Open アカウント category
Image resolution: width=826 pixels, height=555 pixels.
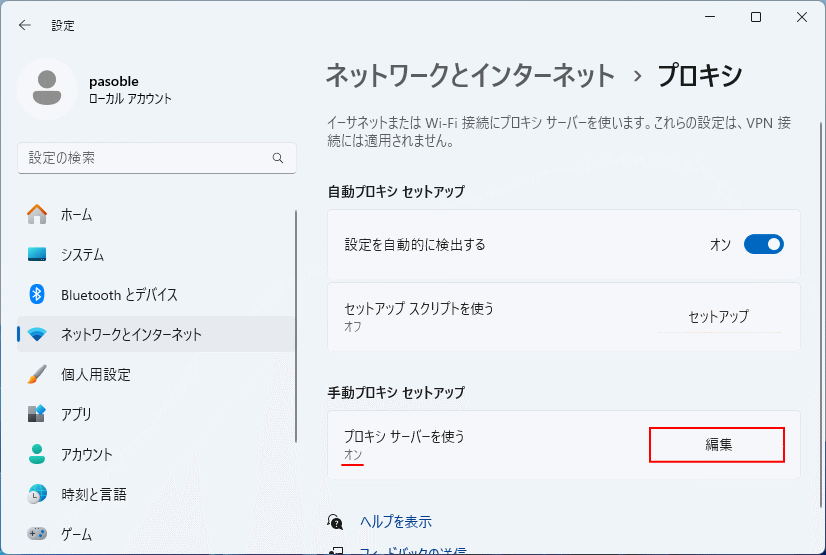[156, 454]
